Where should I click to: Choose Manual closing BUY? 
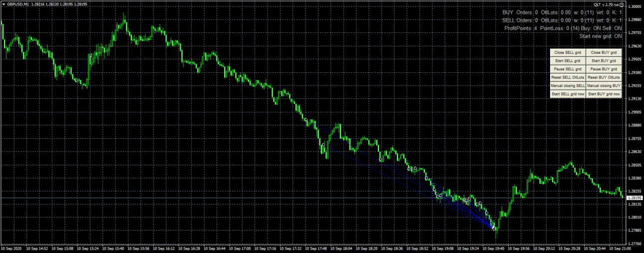pos(604,85)
